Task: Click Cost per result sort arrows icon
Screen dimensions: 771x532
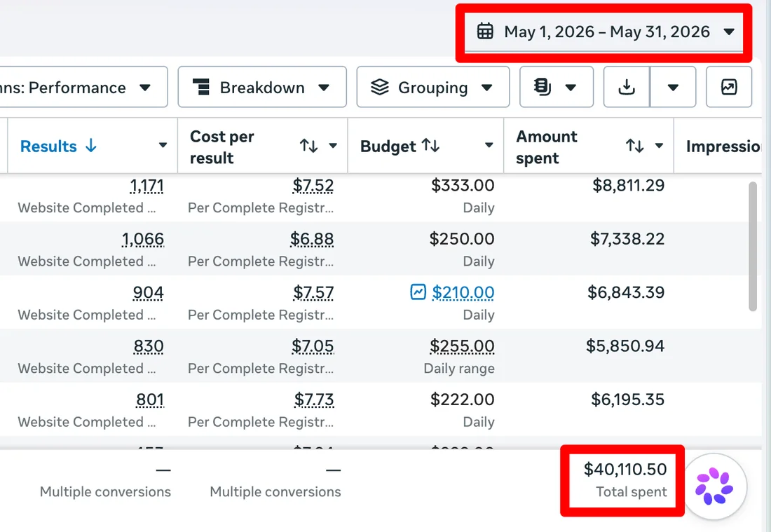Action: point(309,146)
